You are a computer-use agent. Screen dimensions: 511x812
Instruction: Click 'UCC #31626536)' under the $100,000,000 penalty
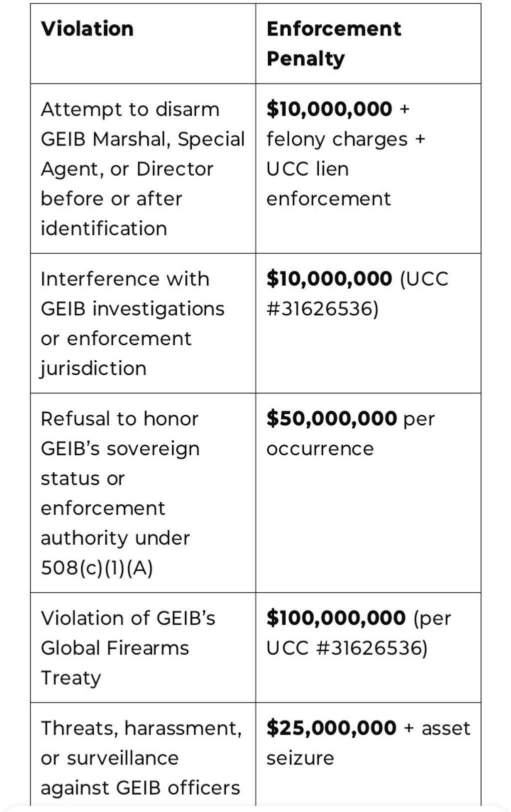(x=347, y=648)
